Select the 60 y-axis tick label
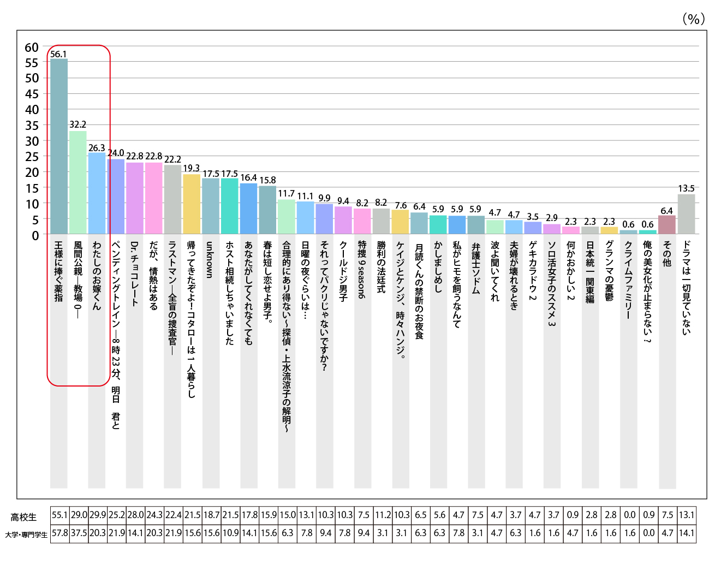The width and height of the screenshot is (721, 588). [32, 47]
